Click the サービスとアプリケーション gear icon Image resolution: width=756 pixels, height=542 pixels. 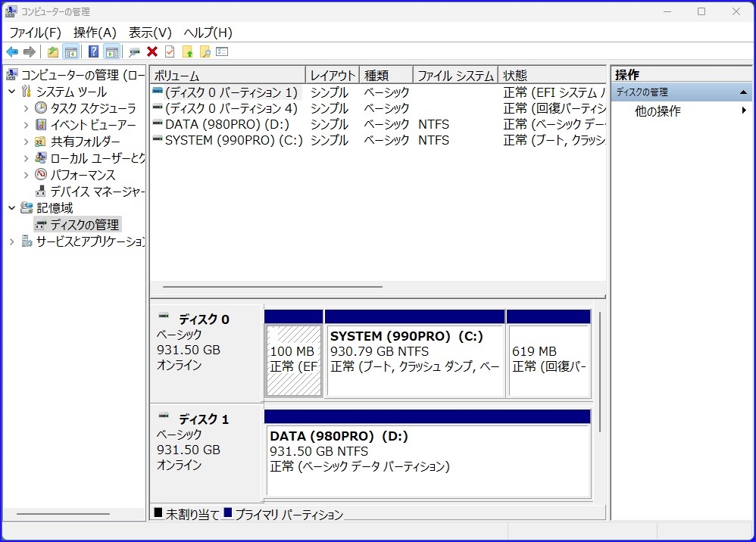[27, 241]
